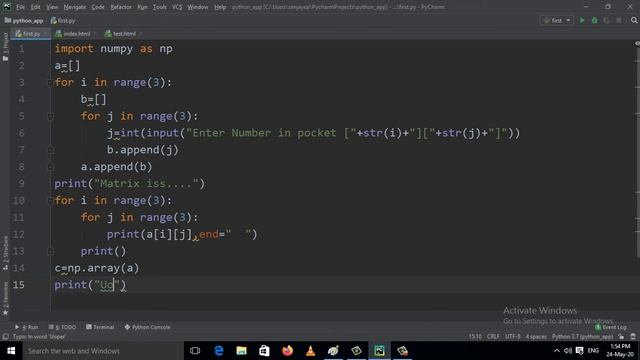Click the gray Stop button in toolbar

coord(619,20)
